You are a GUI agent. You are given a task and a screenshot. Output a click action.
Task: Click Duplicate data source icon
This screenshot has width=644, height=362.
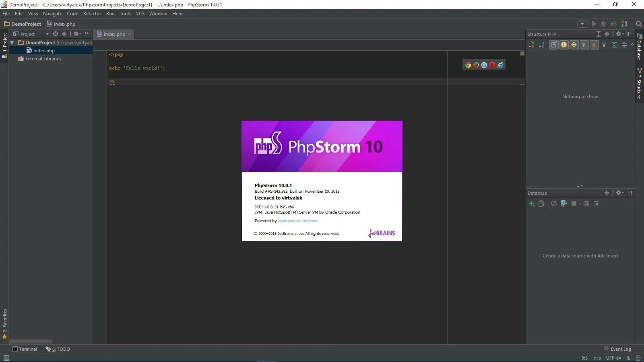541,204
